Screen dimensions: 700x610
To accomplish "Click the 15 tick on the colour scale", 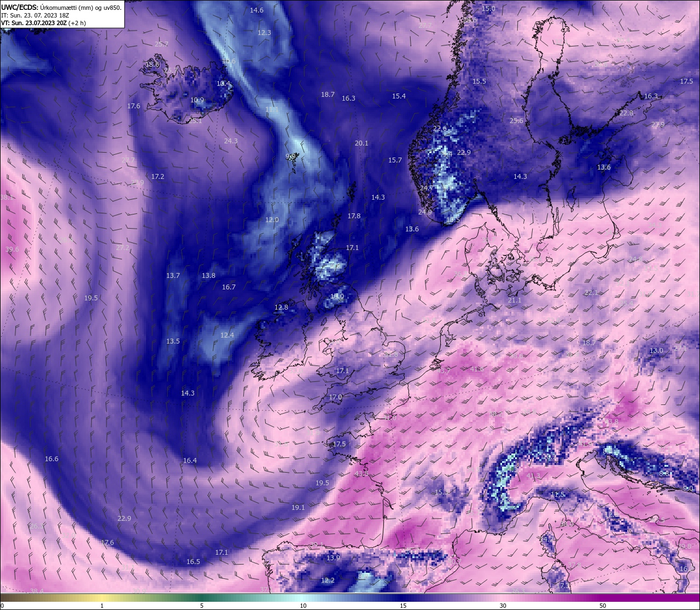I will pyautogui.click(x=402, y=606).
